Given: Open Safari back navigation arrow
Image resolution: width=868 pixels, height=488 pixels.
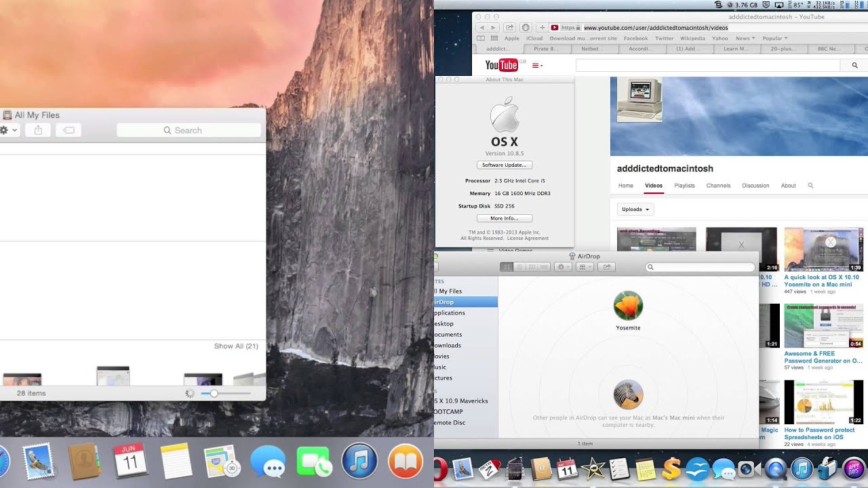Looking at the screenshot, I should tap(481, 28).
